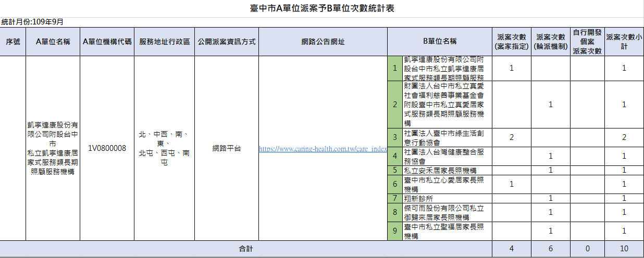Click green row number 4 in B單位 list
The height and width of the screenshot is (258, 644).
pyautogui.click(x=395, y=156)
